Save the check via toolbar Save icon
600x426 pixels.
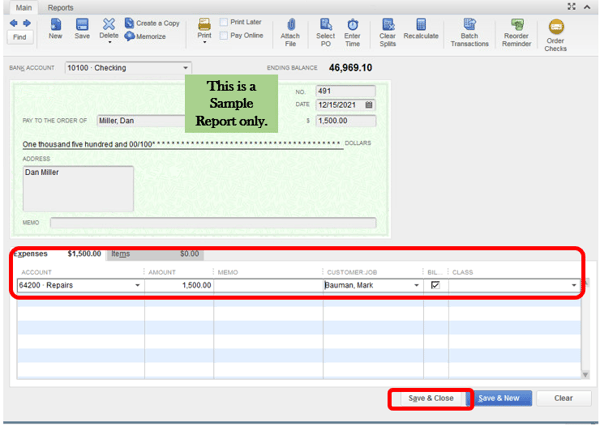[x=82, y=29]
